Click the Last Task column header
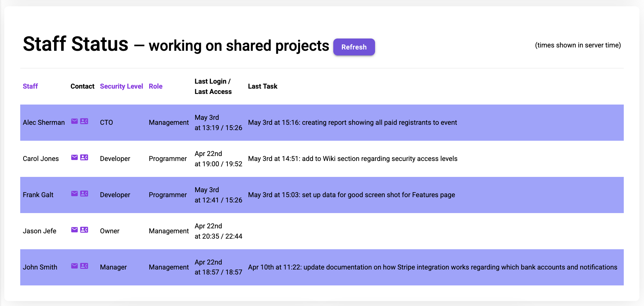The height and width of the screenshot is (306, 644). [x=263, y=86]
